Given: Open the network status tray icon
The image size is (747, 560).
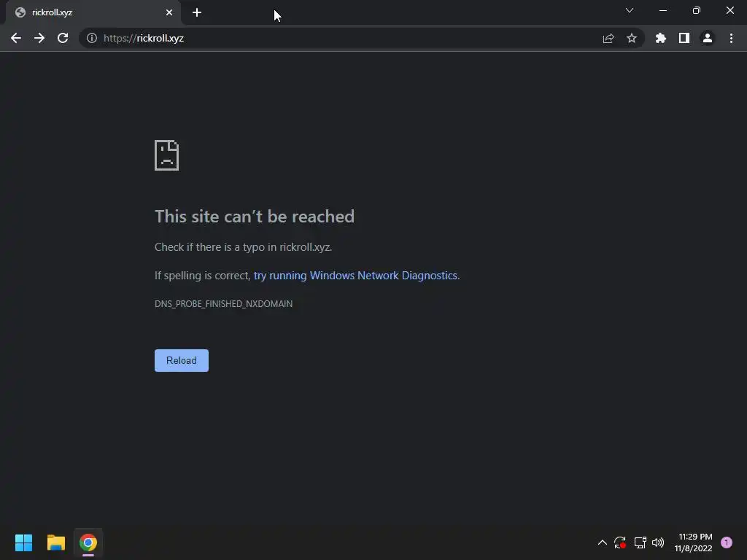Looking at the screenshot, I should [x=640, y=542].
